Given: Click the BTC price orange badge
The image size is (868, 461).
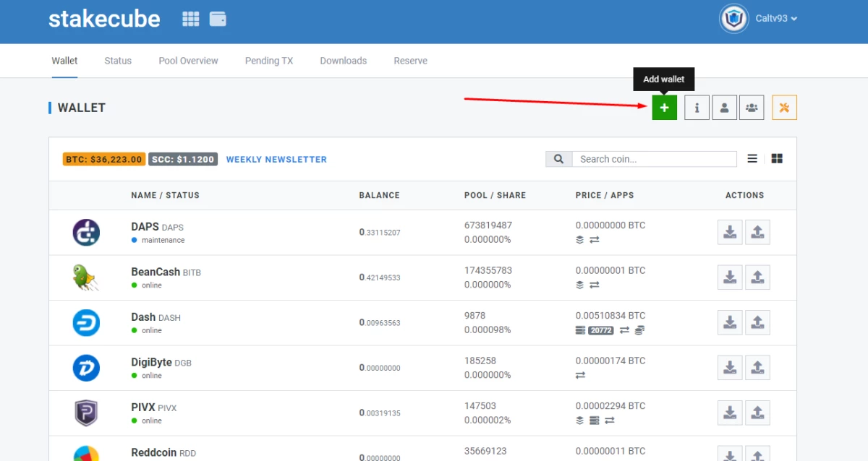Looking at the screenshot, I should (x=104, y=159).
